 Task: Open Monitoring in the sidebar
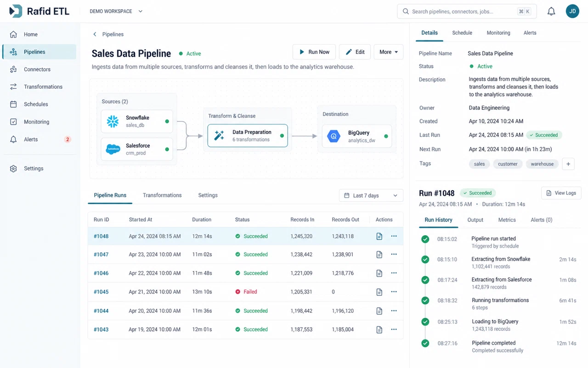click(x=39, y=122)
